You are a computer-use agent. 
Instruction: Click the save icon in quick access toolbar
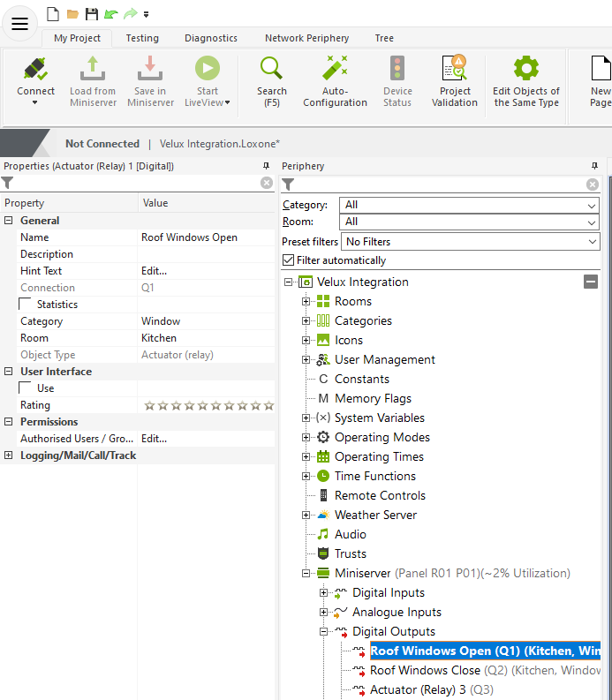pyautogui.click(x=91, y=14)
